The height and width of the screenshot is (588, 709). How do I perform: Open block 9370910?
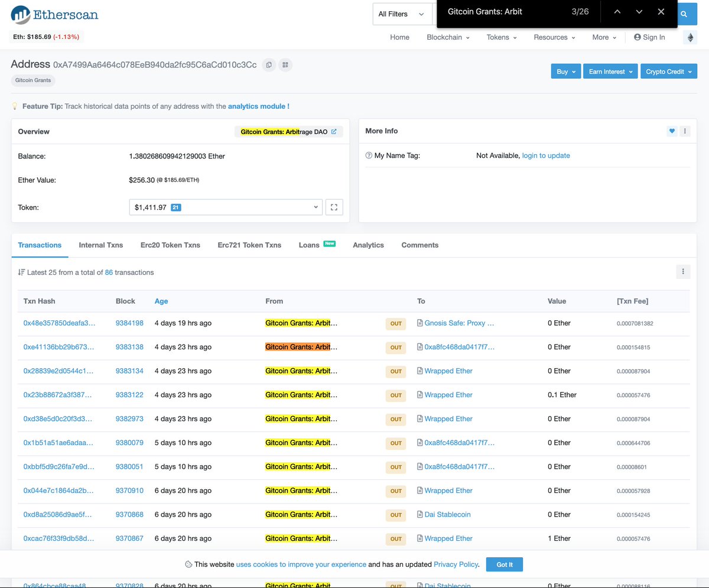point(129,490)
